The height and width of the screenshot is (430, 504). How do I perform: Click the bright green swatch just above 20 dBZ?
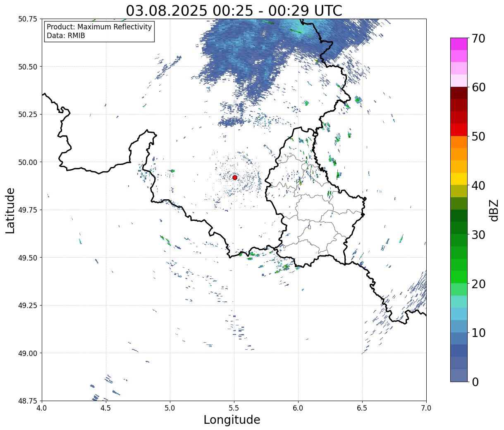click(x=459, y=277)
